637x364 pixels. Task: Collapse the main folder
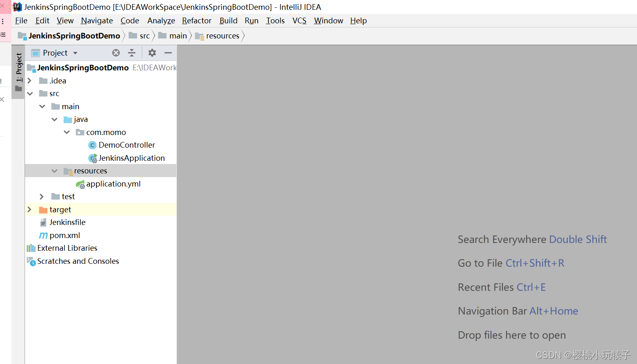42,106
